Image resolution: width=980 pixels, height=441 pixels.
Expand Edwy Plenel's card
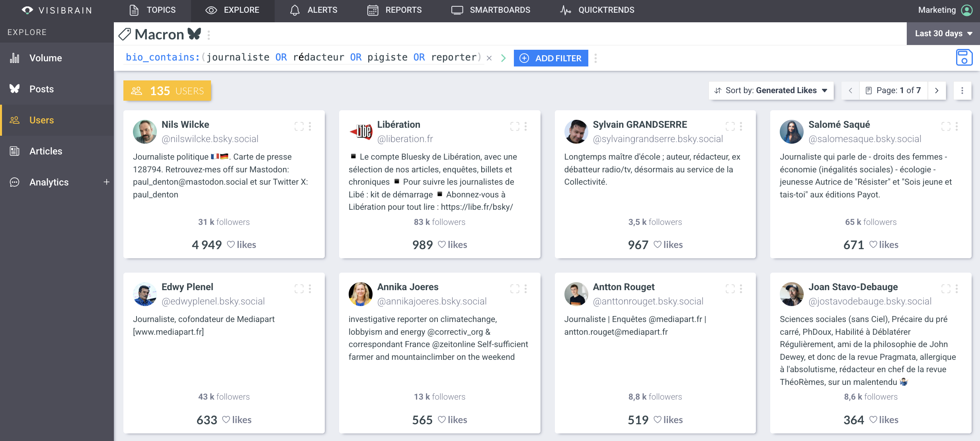coord(299,289)
